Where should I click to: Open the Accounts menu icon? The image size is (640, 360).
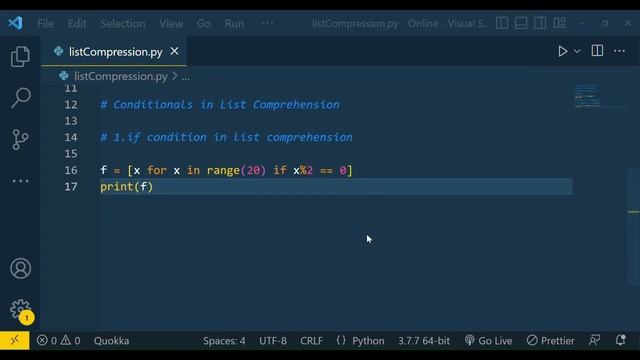tap(20, 268)
